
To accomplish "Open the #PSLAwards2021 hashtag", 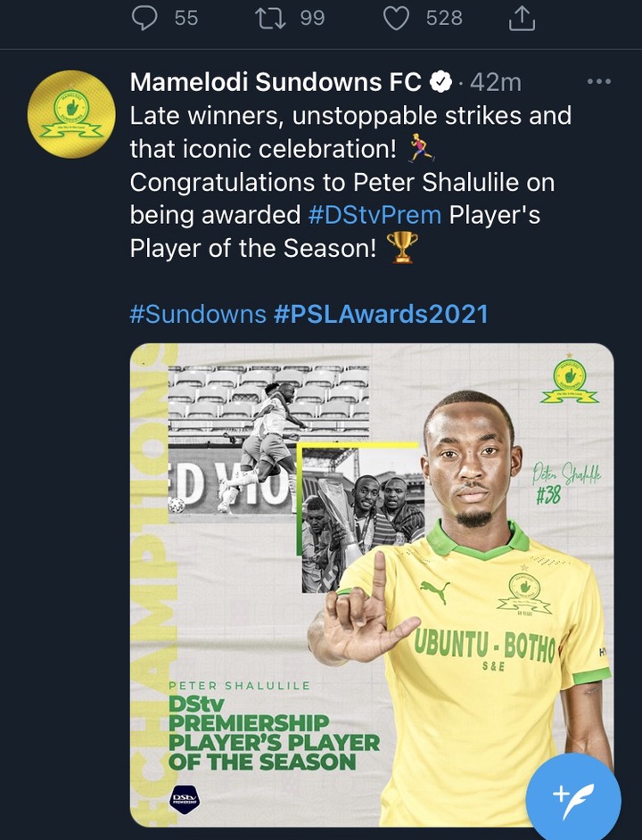I will 382,314.
